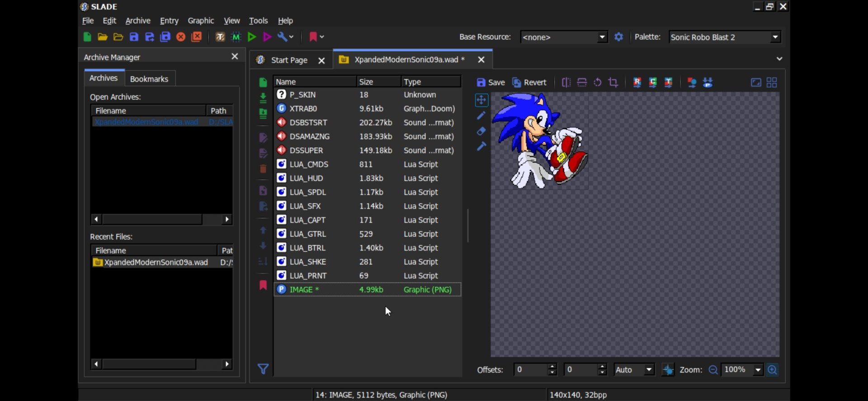
Task: Rotate the graphic using rotate icon
Action: coord(598,82)
